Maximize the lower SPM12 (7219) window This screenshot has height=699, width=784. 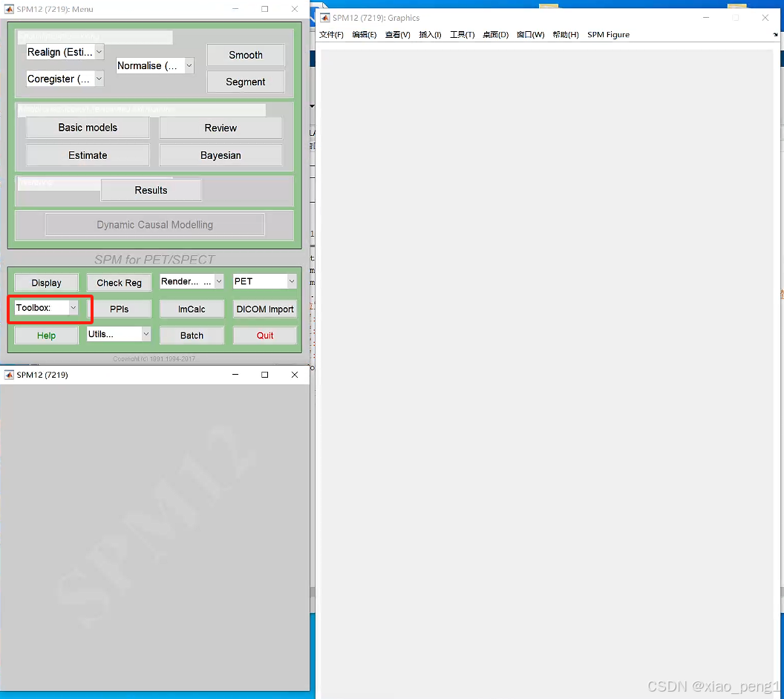click(264, 375)
